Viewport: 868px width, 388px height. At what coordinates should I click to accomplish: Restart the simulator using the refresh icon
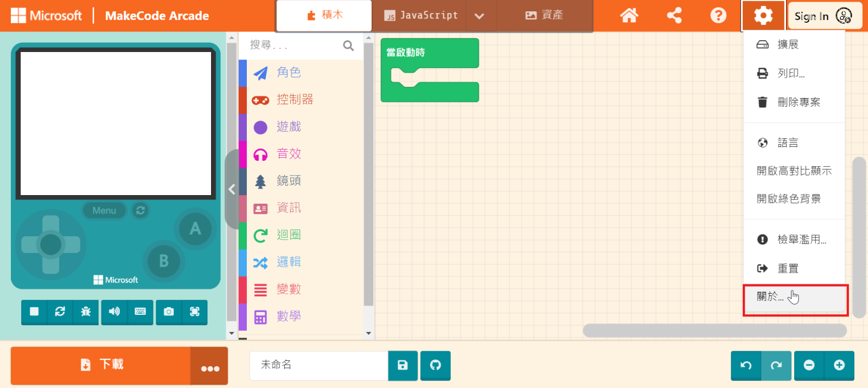[x=60, y=312]
